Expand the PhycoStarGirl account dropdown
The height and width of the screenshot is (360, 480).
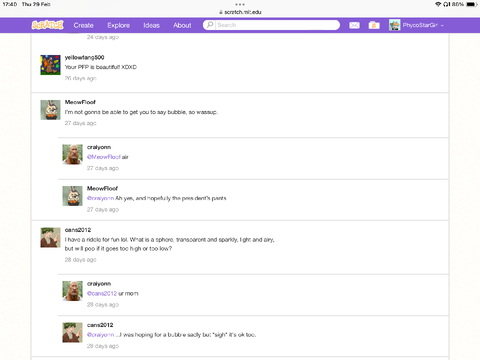click(x=442, y=25)
